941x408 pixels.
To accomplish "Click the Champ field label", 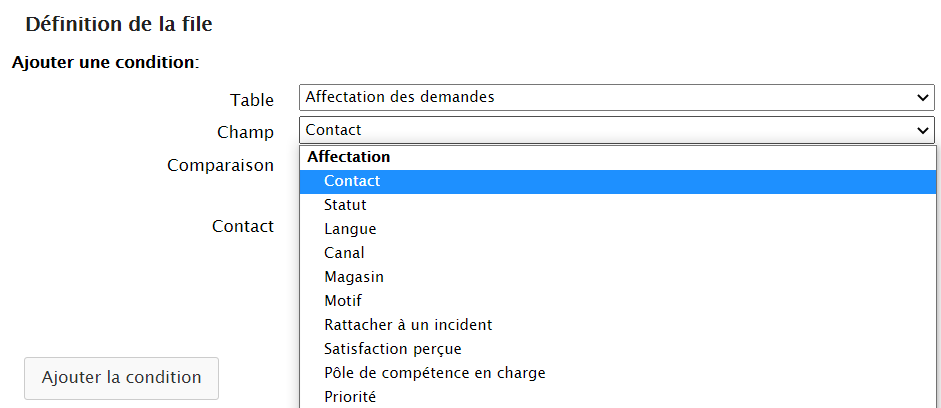I will [x=245, y=132].
